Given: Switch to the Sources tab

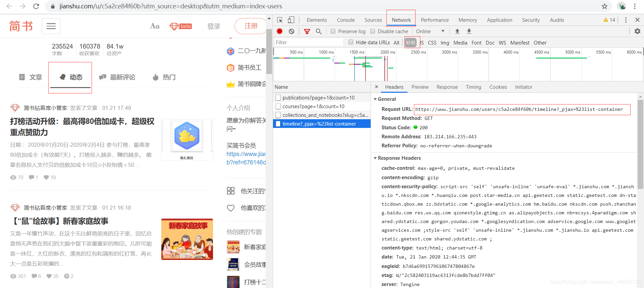Looking at the screenshot, I should click(373, 20).
